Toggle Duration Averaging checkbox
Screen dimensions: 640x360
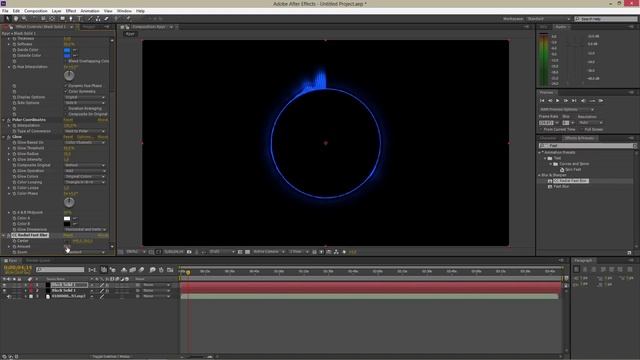[66, 109]
